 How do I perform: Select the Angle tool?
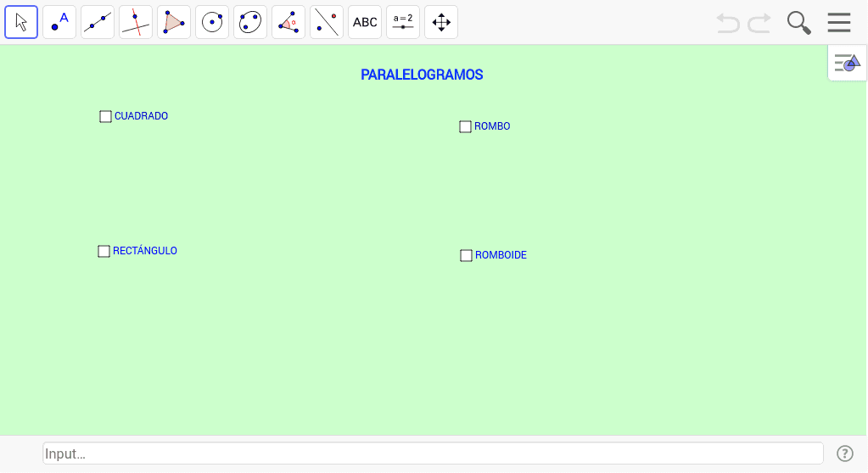click(x=288, y=22)
